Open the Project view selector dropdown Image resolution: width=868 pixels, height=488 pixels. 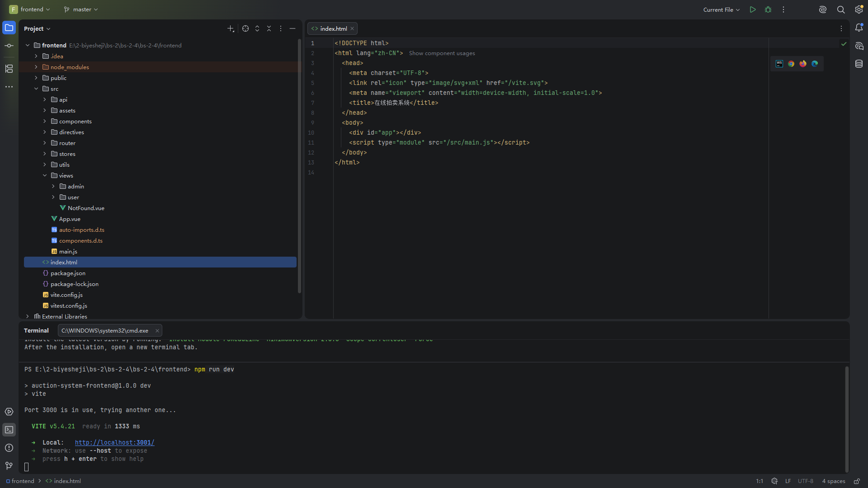tap(37, 28)
